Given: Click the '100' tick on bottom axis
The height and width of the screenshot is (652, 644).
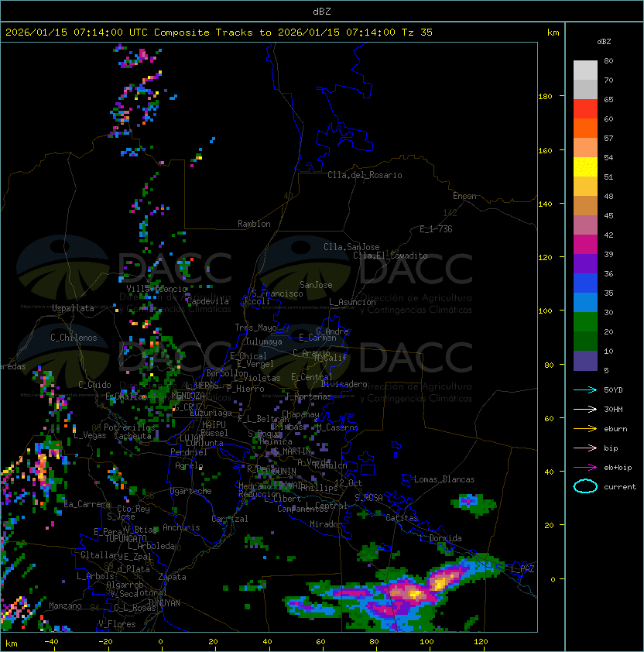Looking at the screenshot, I should click(x=426, y=642).
